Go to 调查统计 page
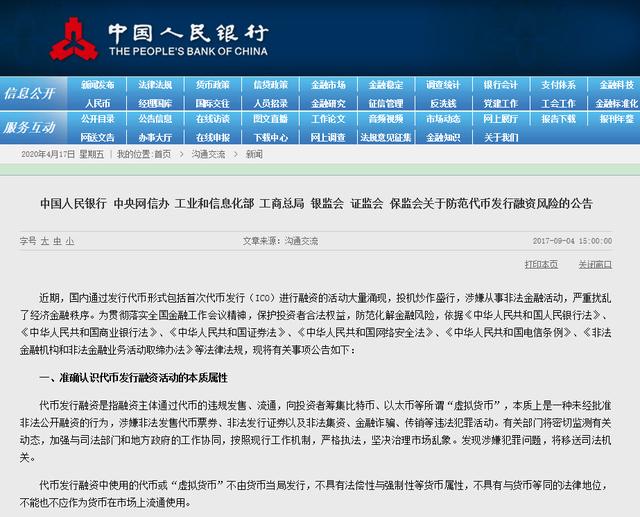640x517 pixels. [443, 85]
